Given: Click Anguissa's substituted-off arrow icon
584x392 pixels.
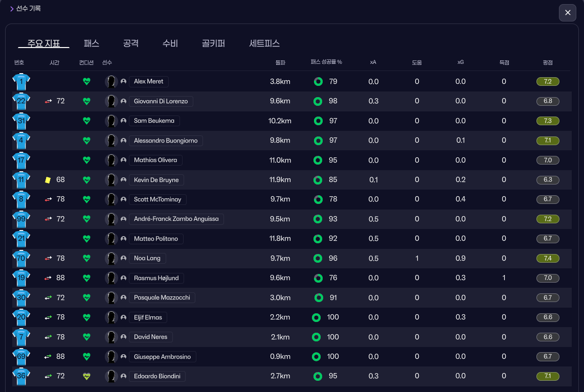Looking at the screenshot, I should [48, 219].
